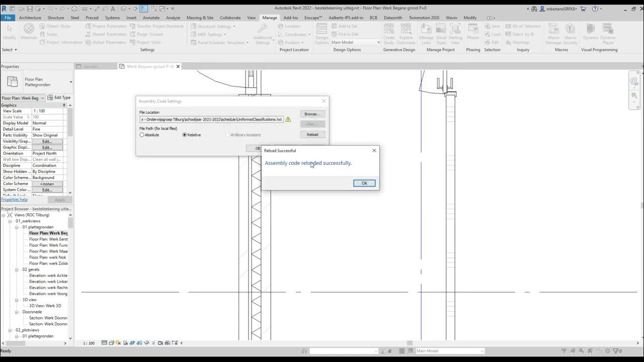The width and height of the screenshot is (644, 362).
Task: Switch to Architecture ribbon tab
Action: click(x=30, y=18)
